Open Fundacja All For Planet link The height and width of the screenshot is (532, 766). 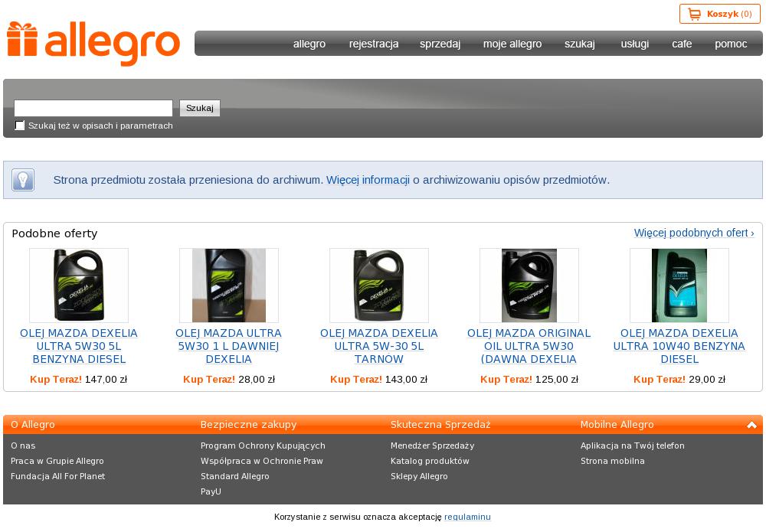[x=57, y=476]
